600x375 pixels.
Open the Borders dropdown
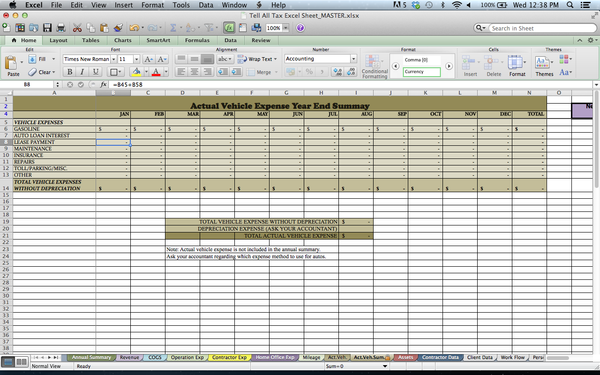[116, 72]
